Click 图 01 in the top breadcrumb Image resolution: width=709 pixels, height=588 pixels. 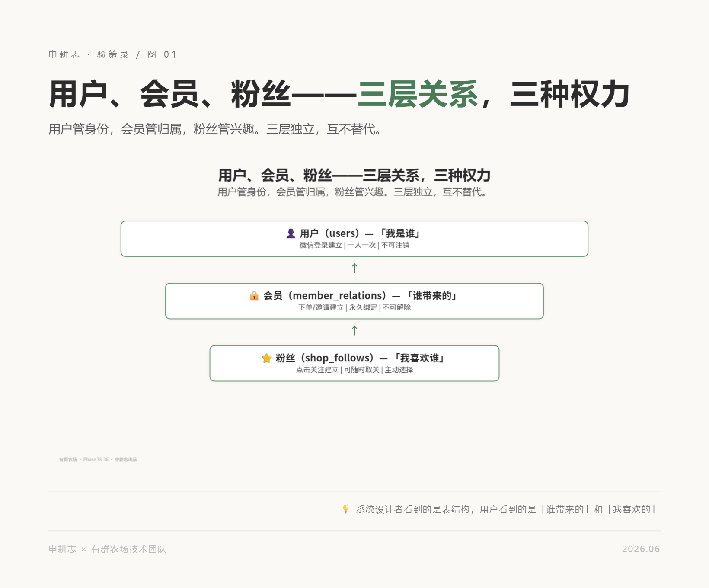coord(162,54)
